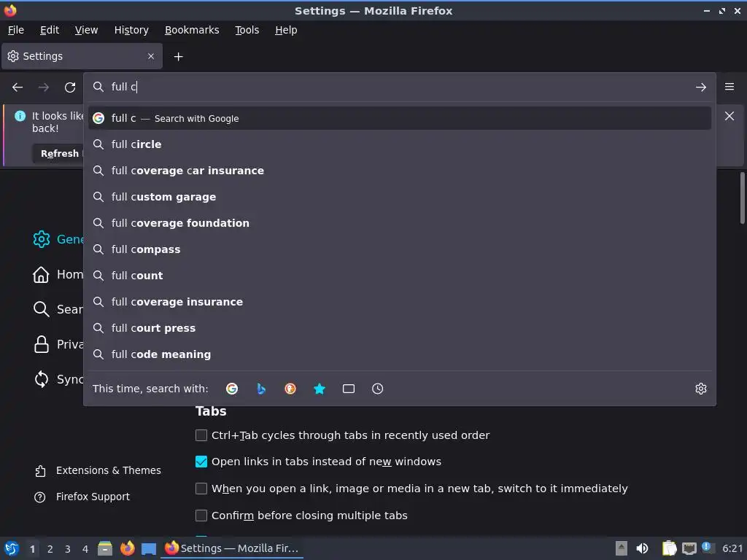Search bookmarks via the star icon

point(320,389)
